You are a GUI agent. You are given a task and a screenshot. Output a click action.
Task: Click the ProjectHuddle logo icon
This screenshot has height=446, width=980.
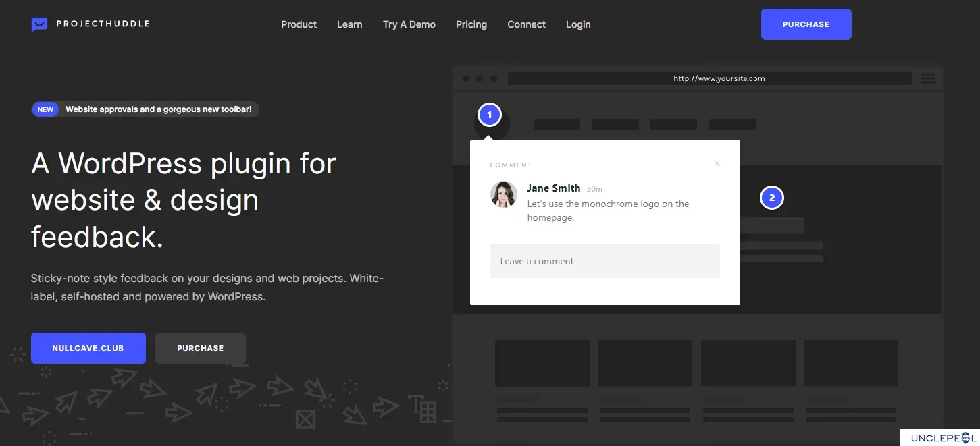coord(39,24)
